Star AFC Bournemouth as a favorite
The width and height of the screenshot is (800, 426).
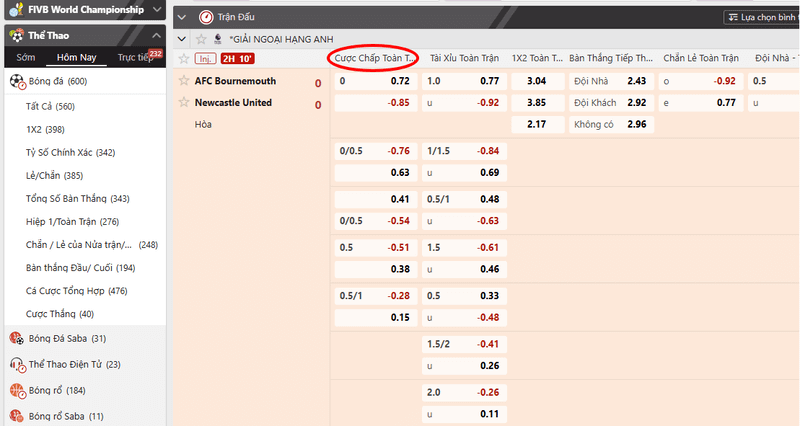click(x=184, y=81)
